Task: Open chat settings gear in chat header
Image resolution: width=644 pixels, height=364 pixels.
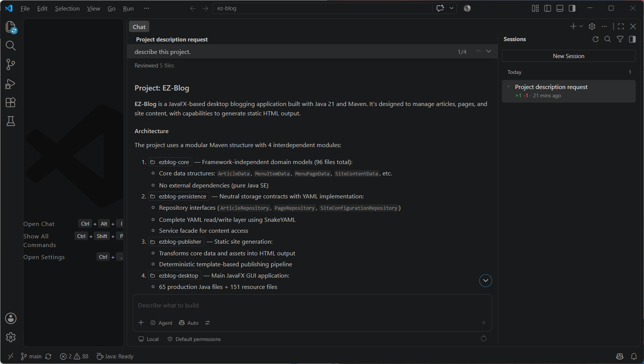Action: pyautogui.click(x=592, y=26)
